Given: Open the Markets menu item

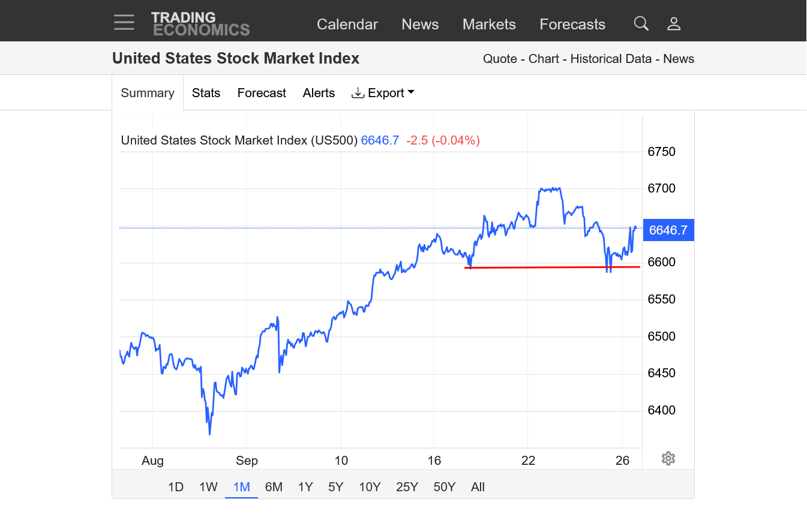Looking at the screenshot, I should [x=489, y=25].
